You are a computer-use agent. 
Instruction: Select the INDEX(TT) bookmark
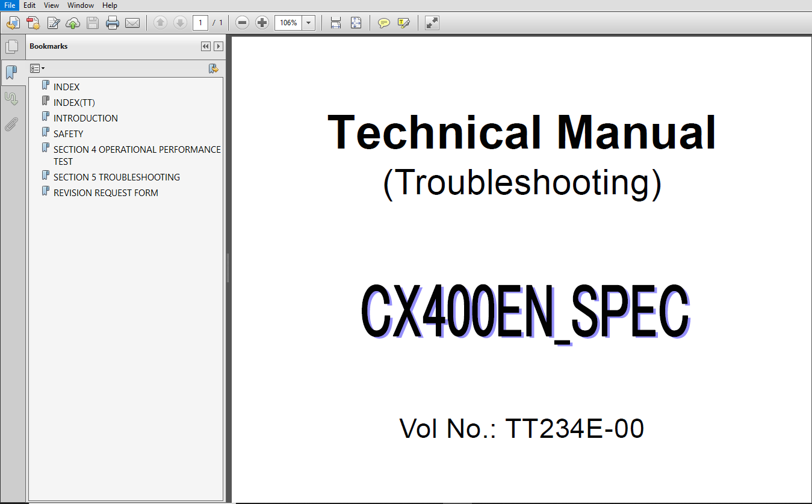[x=74, y=103]
